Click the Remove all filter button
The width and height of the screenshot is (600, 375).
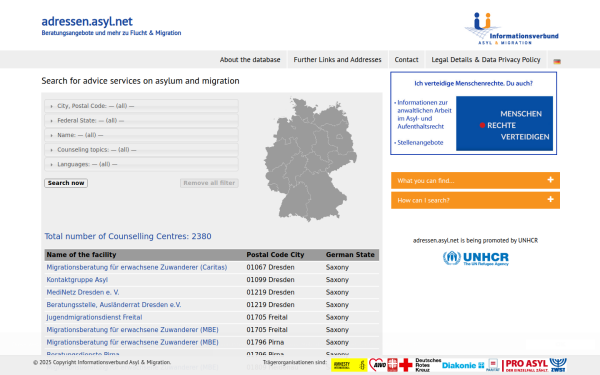click(x=209, y=183)
